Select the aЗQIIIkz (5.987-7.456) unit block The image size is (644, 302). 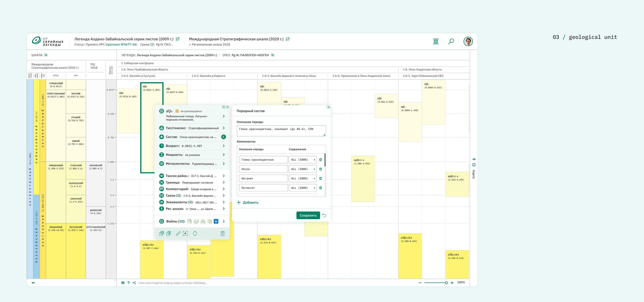152,259
